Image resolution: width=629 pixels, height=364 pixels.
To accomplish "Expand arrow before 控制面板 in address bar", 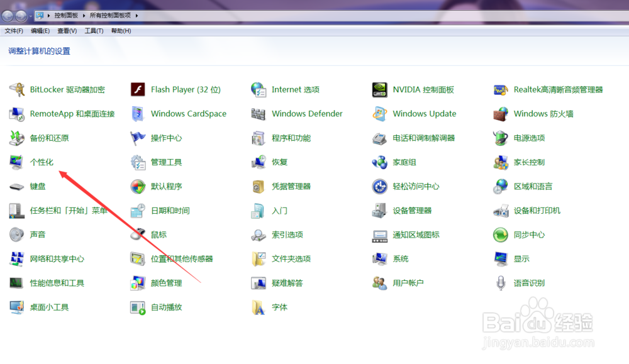I will tap(48, 16).
